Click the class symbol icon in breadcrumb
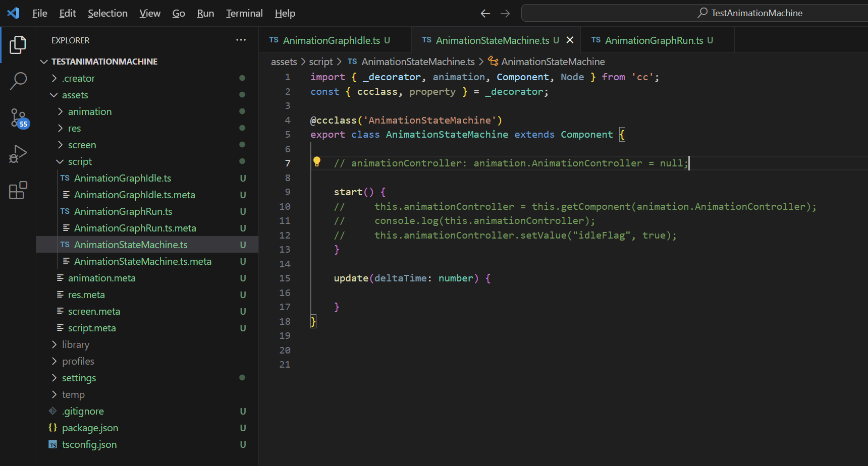 (x=493, y=62)
